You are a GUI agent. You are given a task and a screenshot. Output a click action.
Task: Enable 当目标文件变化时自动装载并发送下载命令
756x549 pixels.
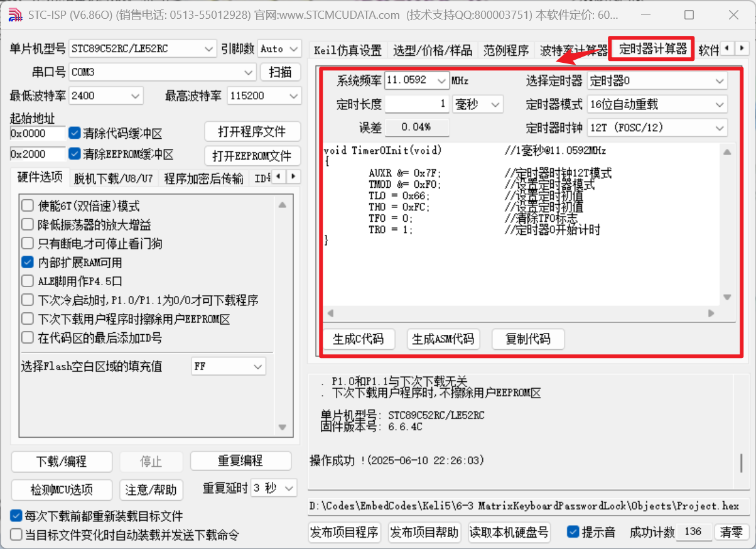[16, 535]
